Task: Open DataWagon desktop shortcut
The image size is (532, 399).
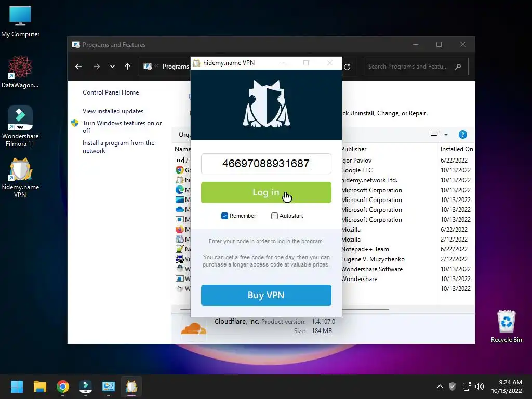Action: pyautogui.click(x=20, y=72)
